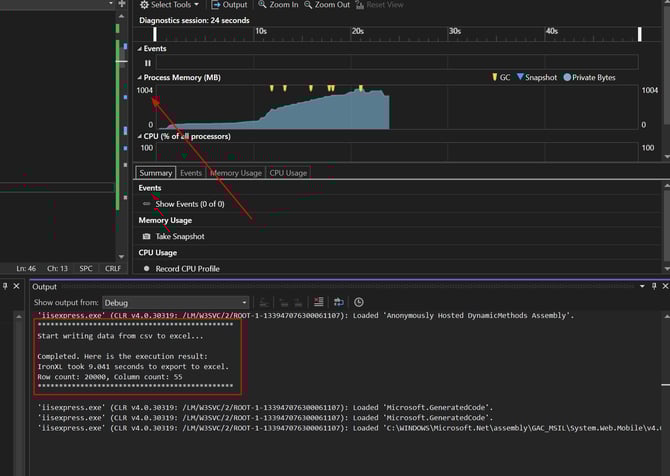
Task: Click the Take Snapshot link
Action: point(180,237)
